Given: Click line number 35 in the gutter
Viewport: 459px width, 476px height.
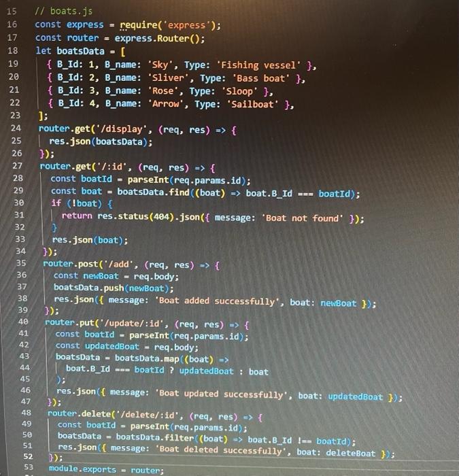Looking at the screenshot, I should click(x=21, y=263).
